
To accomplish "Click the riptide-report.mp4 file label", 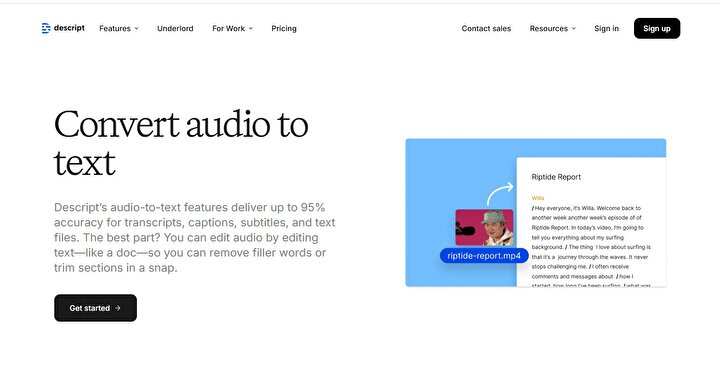I will [x=484, y=256].
